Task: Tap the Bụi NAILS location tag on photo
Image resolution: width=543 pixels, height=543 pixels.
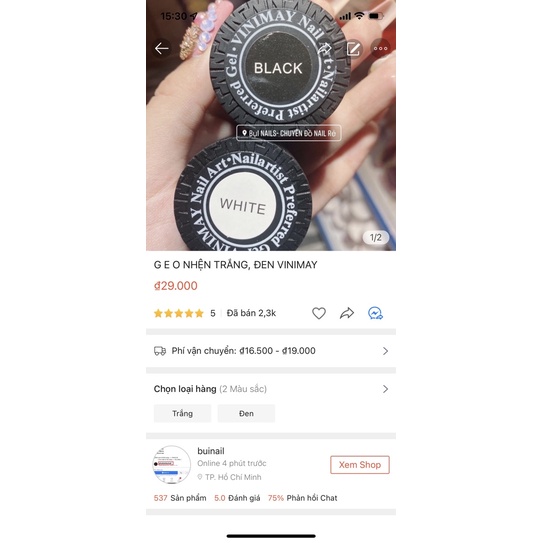Action: coord(288,133)
